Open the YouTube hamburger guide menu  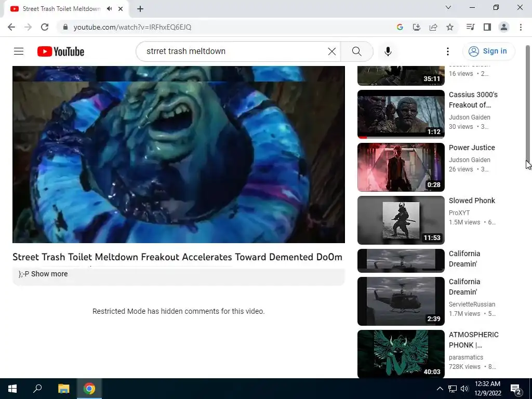19,51
